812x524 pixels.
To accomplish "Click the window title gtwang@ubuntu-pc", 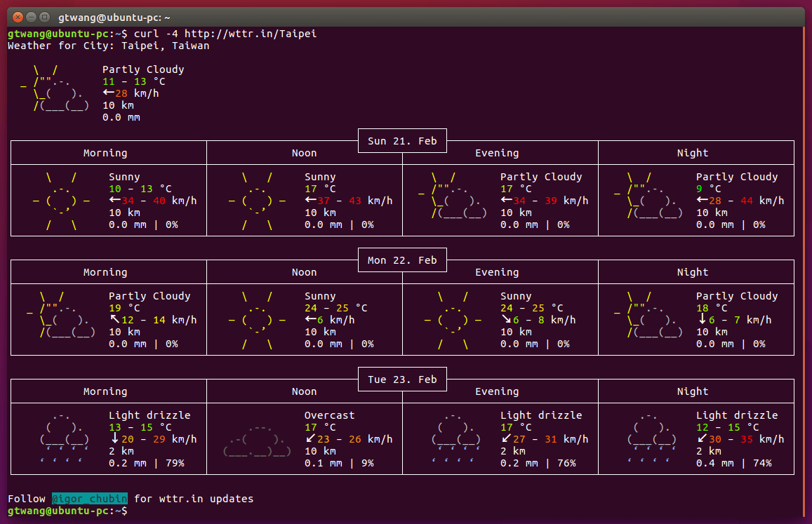I will 114,17.
